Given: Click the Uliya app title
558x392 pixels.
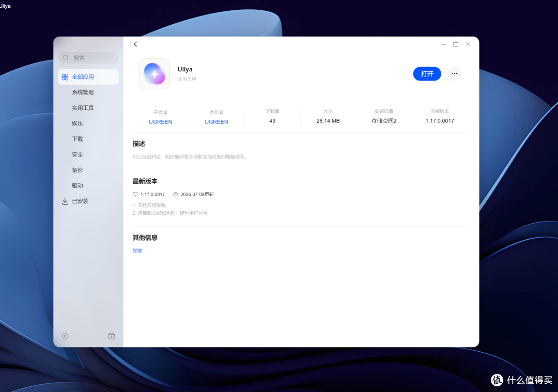Looking at the screenshot, I should click(x=185, y=69).
